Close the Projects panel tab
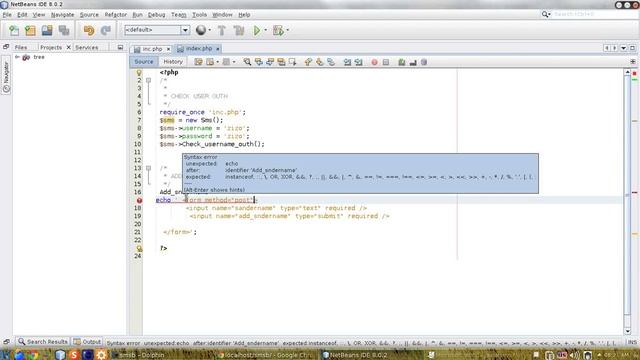This screenshot has height=360, width=640. pyautogui.click(x=69, y=47)
